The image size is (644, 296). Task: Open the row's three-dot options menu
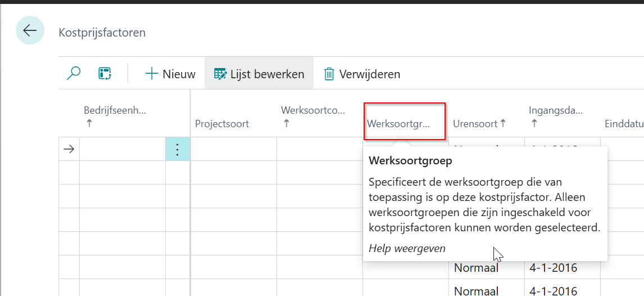pos(178,149)
